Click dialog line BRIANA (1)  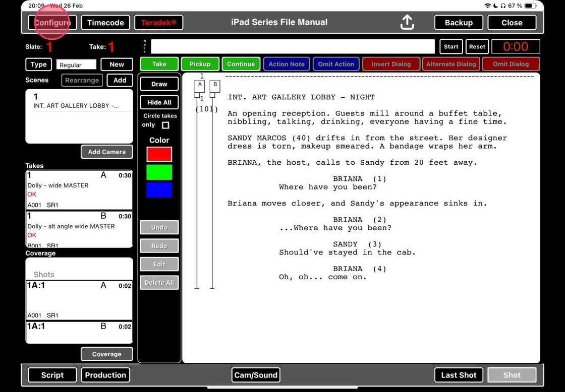pyautogui.click(x=359, y=179)
